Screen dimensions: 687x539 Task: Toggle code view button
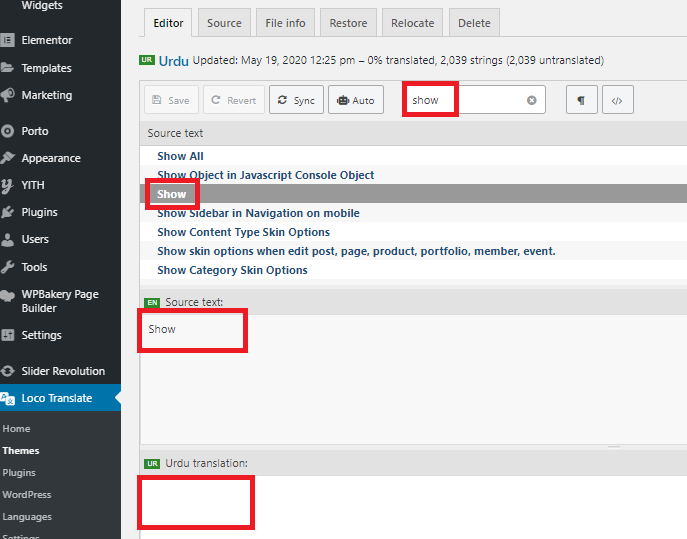[617, 100]
